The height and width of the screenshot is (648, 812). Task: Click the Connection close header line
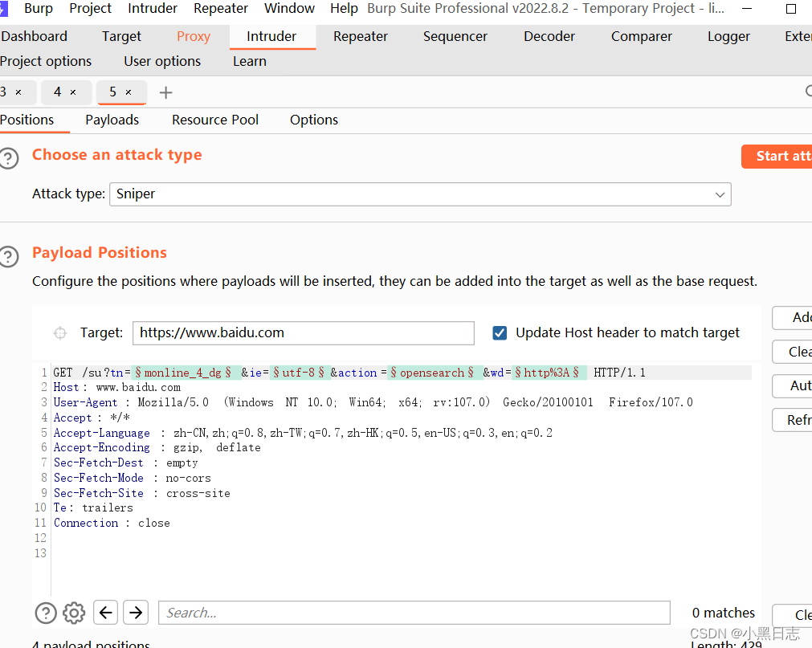click(x=112, y=524)
